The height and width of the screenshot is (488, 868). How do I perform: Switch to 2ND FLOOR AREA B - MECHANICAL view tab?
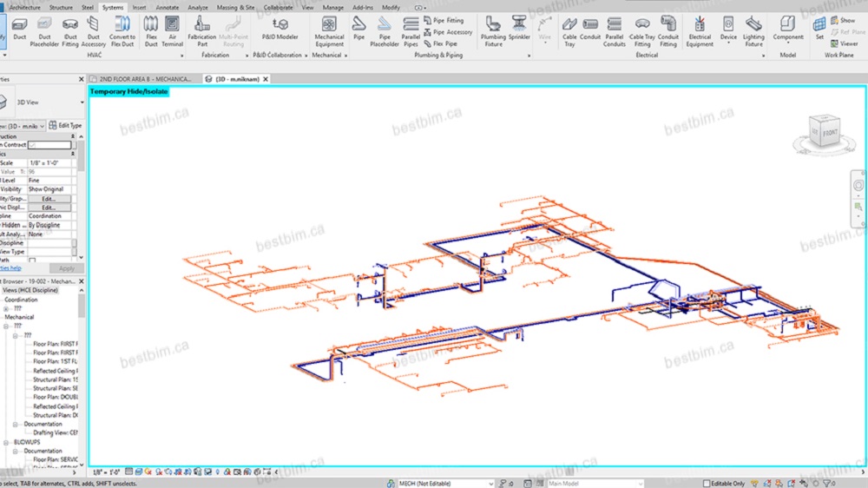click(141, 79)
